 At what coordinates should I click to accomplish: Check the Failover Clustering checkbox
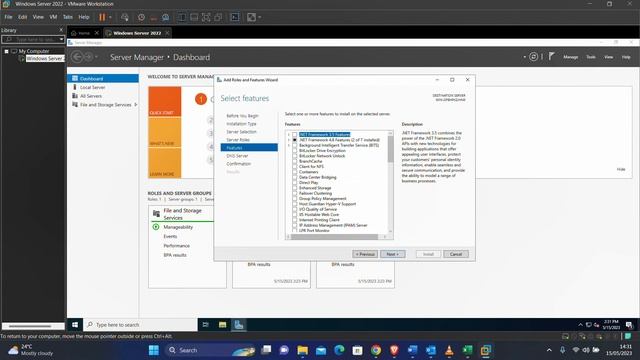tap(295, 193)
